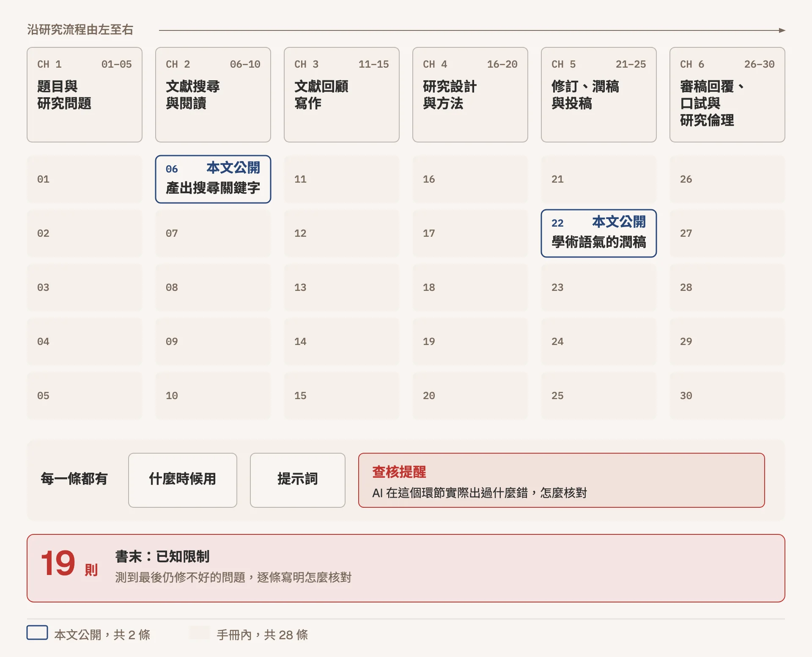
Task: Select locked entry 25
Action: (x=599, y=396)
